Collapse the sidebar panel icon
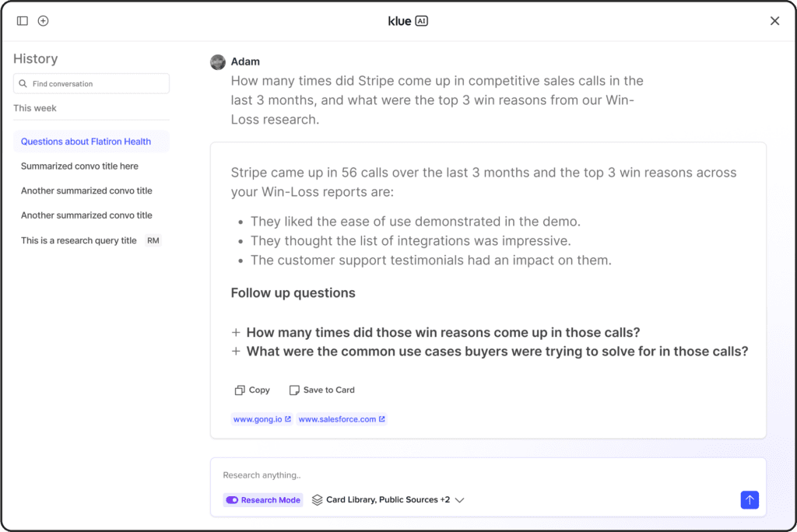 tap(23, 21)
